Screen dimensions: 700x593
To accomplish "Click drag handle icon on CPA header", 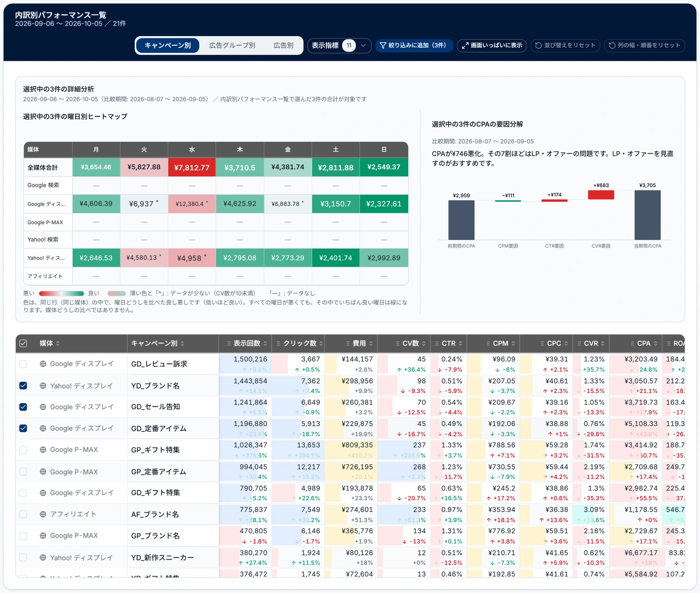I will tap(632, 343).
